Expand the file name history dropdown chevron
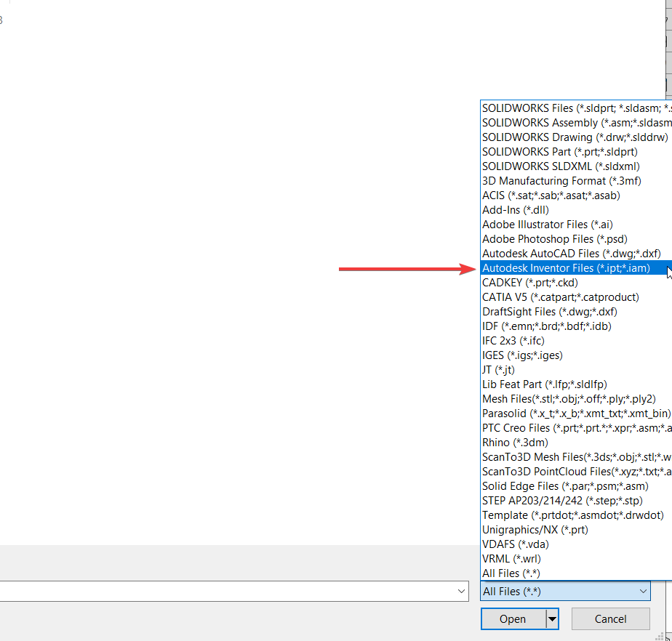Viewport: 672px width, 641px height. point(462,592)
